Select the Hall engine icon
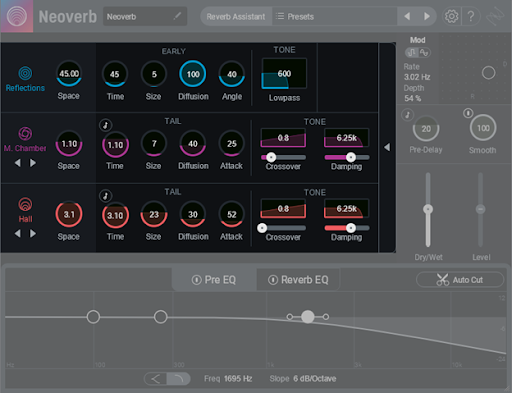Image resolution: width=512 pixels, height=393 pixels. click(x=25, y=204)
